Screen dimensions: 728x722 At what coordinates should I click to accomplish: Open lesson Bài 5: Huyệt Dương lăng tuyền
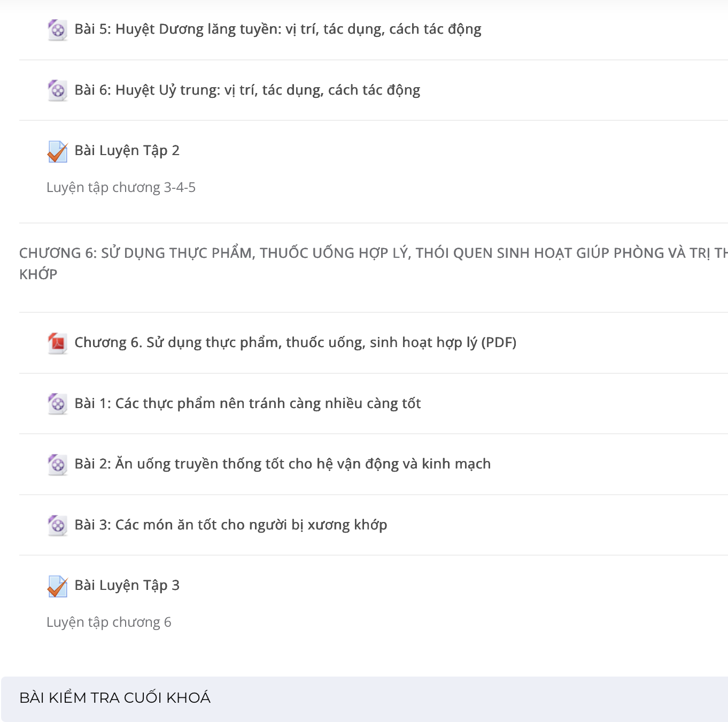pos(278,29)
